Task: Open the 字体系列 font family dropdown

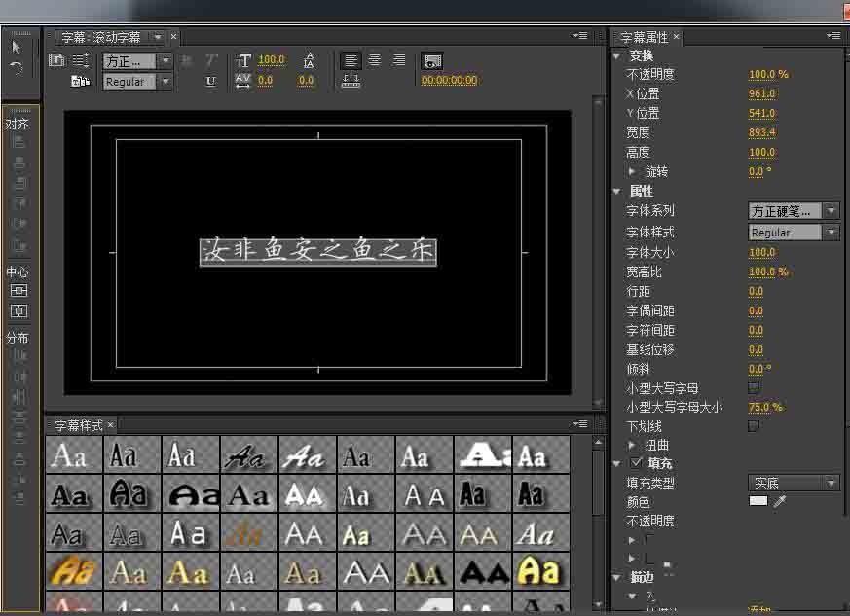Action: click(832, 210)
